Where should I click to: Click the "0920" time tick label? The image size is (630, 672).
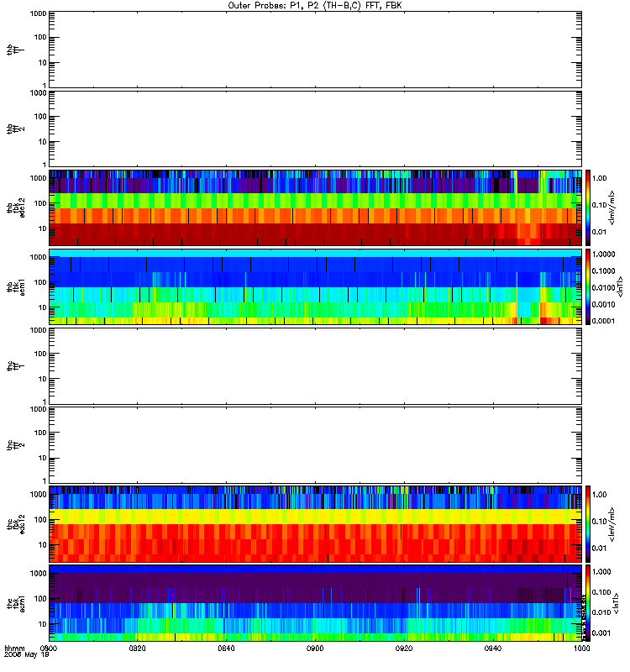tap(404, 648)
